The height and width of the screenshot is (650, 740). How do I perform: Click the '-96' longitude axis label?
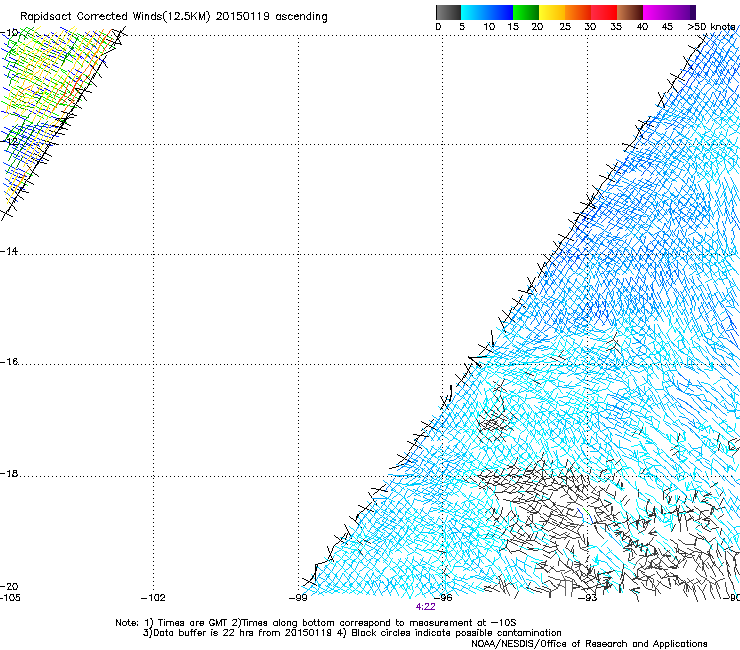[x=443, y=598]
